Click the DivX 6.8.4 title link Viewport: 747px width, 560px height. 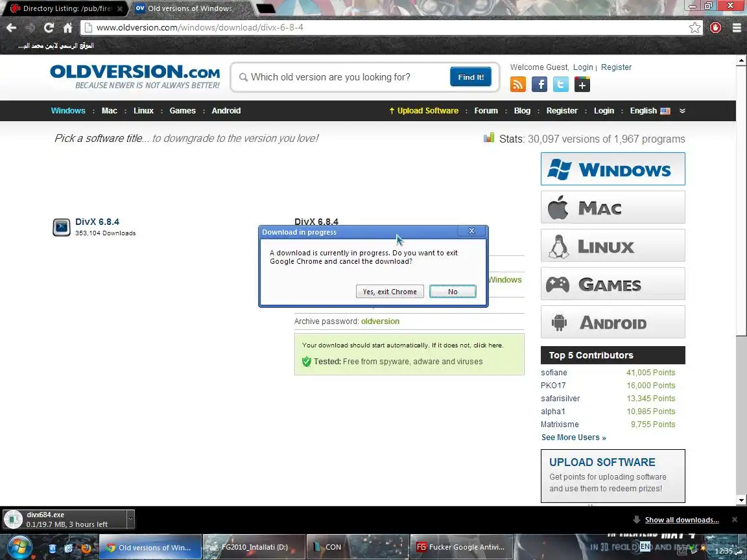[97, 222]
